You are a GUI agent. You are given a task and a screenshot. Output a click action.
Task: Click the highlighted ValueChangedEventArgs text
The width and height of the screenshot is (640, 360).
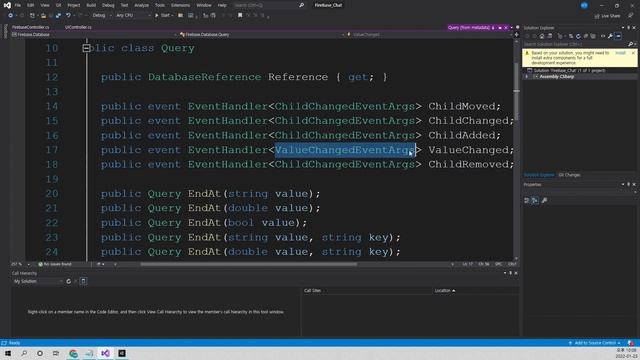(345, 150)
